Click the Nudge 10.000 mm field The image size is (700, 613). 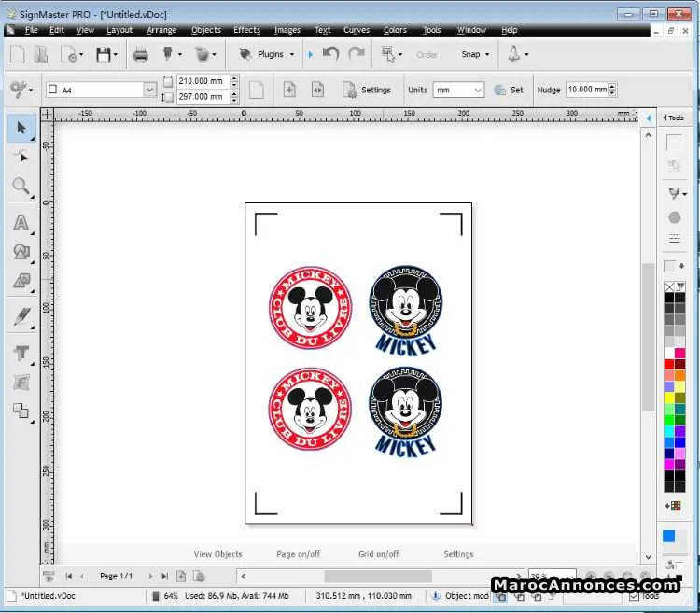(x=587, y=90)
